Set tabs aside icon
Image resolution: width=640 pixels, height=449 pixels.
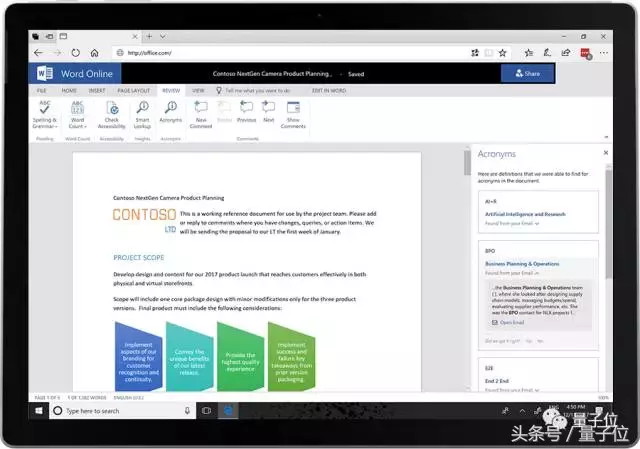tap(49, 36)
